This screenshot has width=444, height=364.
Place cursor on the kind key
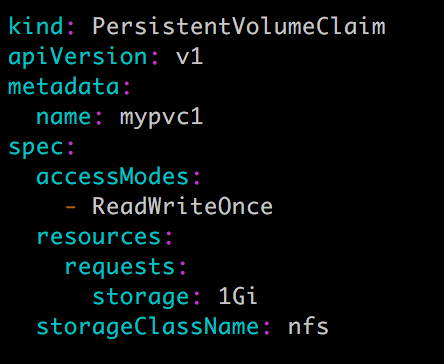click(x=36, y=26)
